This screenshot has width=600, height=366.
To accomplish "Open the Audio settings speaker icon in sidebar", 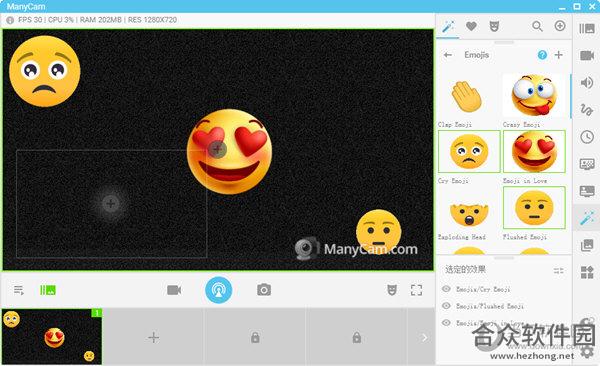I will pyautogui.click(x=587, y=82).
